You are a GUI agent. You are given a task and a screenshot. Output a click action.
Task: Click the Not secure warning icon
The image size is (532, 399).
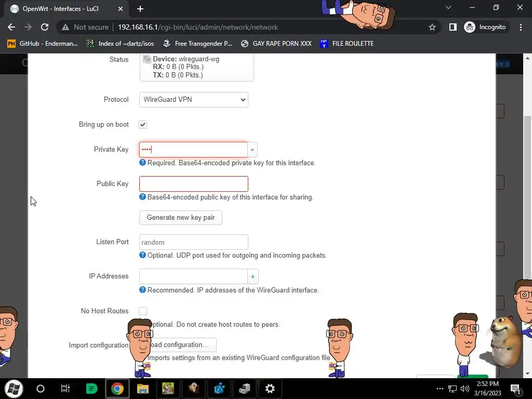tap(65, 27)
